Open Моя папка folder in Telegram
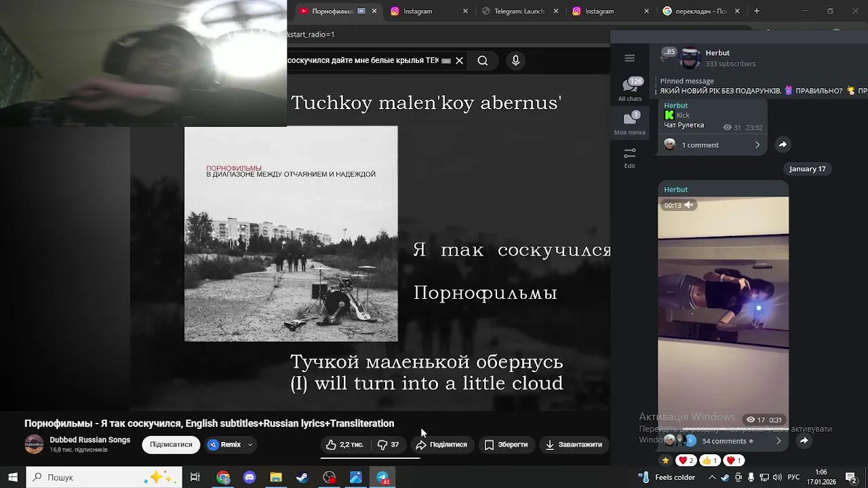Screen dimensions: 868x488 [x=630, y=123]
